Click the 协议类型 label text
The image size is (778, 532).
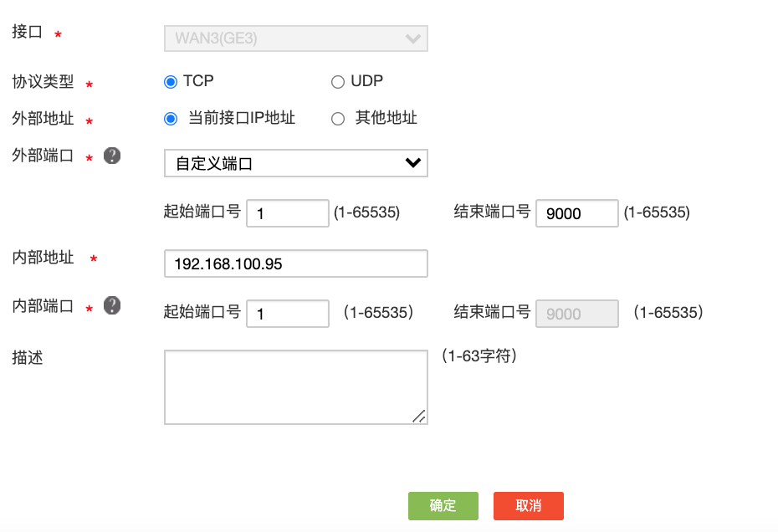(x=43, y=82)
